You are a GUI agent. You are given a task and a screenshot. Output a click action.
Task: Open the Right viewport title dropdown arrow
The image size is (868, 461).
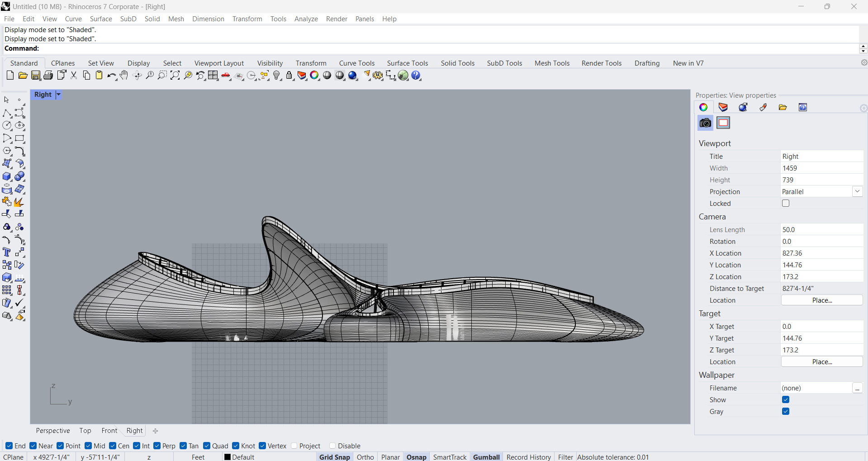pos(58,95)
